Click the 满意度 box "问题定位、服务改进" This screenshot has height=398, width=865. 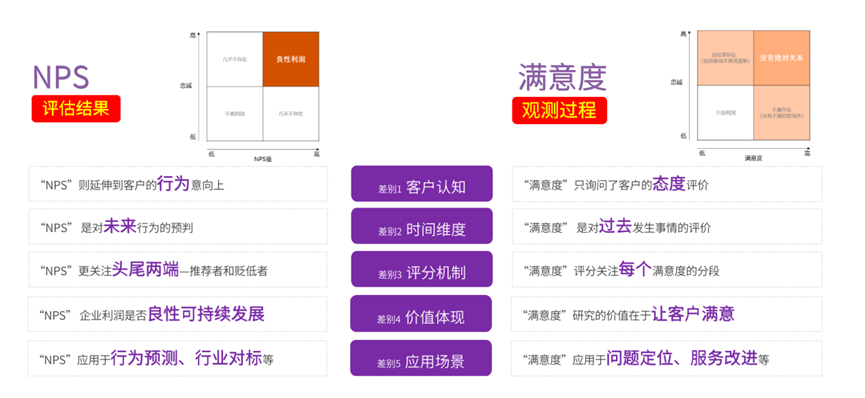(x=666, y=358)
